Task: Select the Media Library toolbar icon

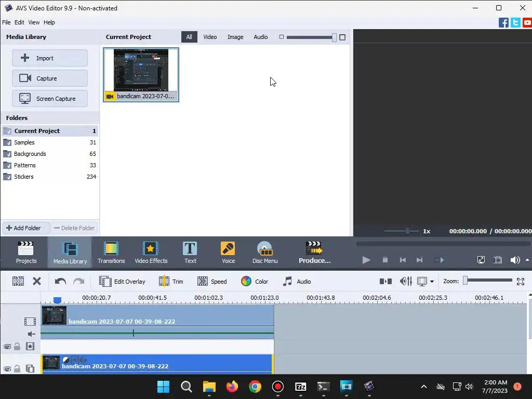Action: [70, 252]
